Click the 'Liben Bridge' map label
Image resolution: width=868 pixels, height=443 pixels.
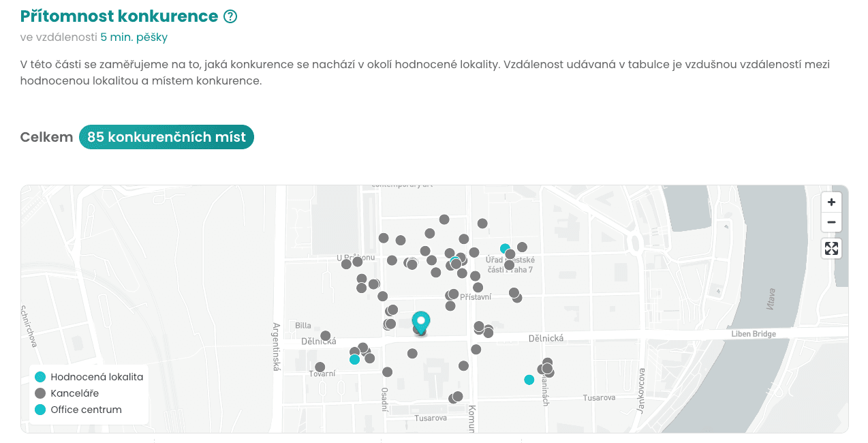(x=754, y=334)
